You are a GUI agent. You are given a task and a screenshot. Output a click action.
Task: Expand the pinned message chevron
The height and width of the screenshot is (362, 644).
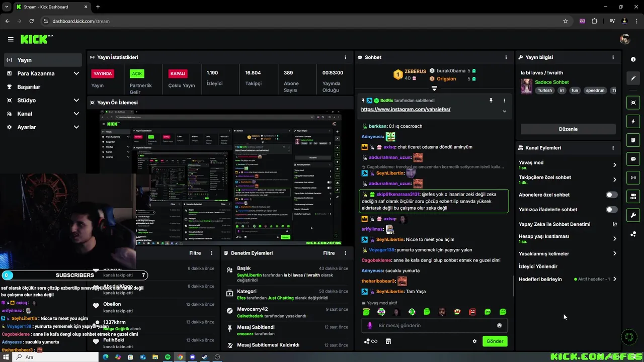(x=504, y=111)
